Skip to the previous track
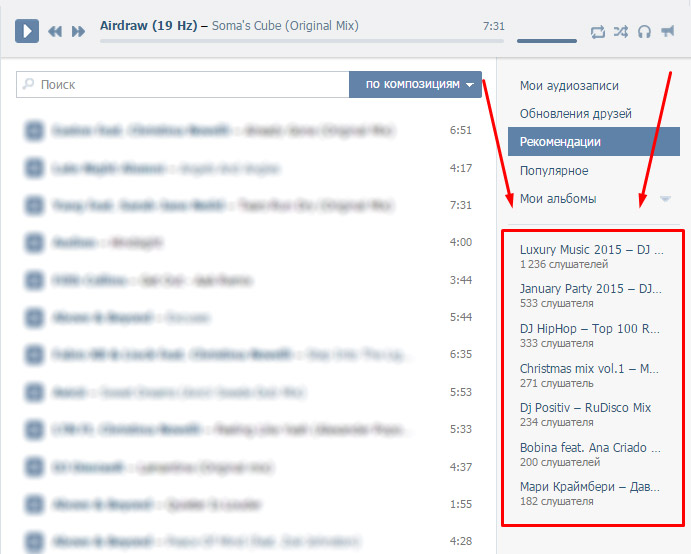Image resolution: width=691 pixels, height=554 pixels. coord(55,32)
